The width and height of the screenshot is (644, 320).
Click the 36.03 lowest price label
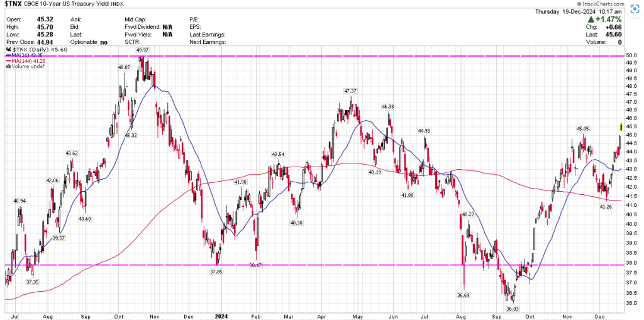click(513, 307)
